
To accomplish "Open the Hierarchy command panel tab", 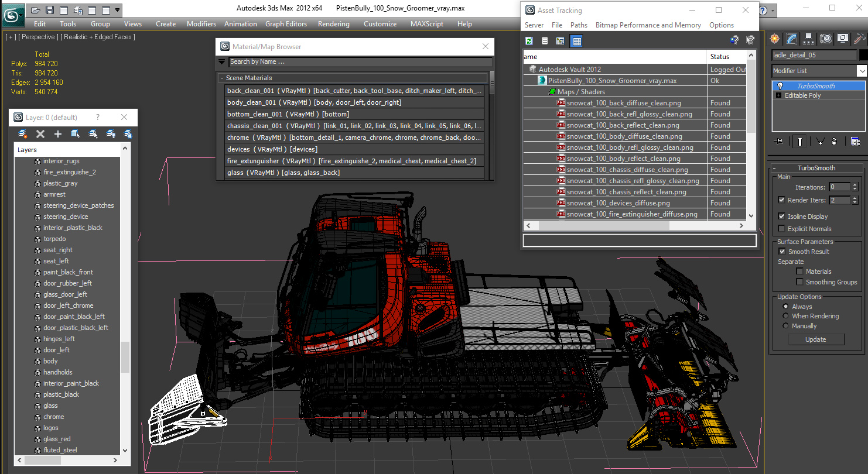I will point(809,39).
